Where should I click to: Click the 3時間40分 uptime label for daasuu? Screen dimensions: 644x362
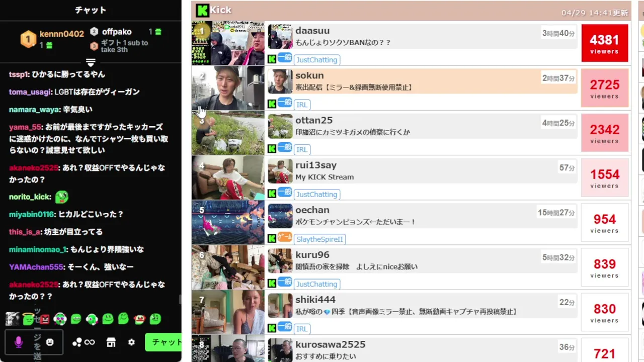pyautogui.click(x=558, y=33)
